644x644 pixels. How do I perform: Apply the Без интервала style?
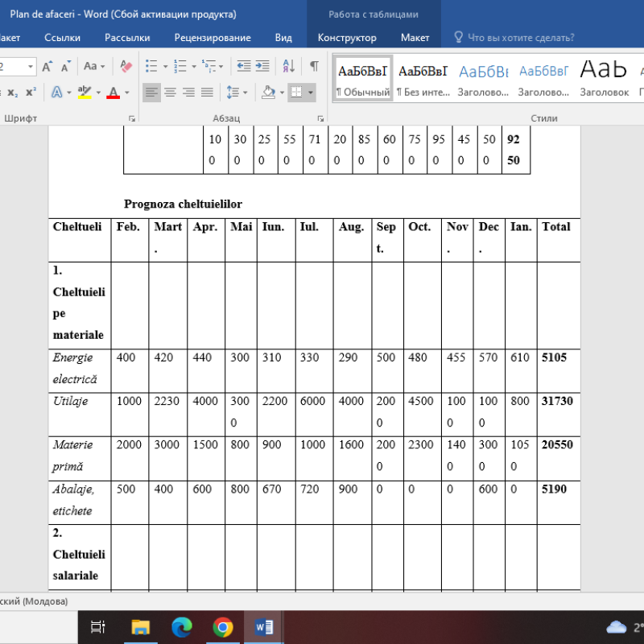[x=423, y=77]
